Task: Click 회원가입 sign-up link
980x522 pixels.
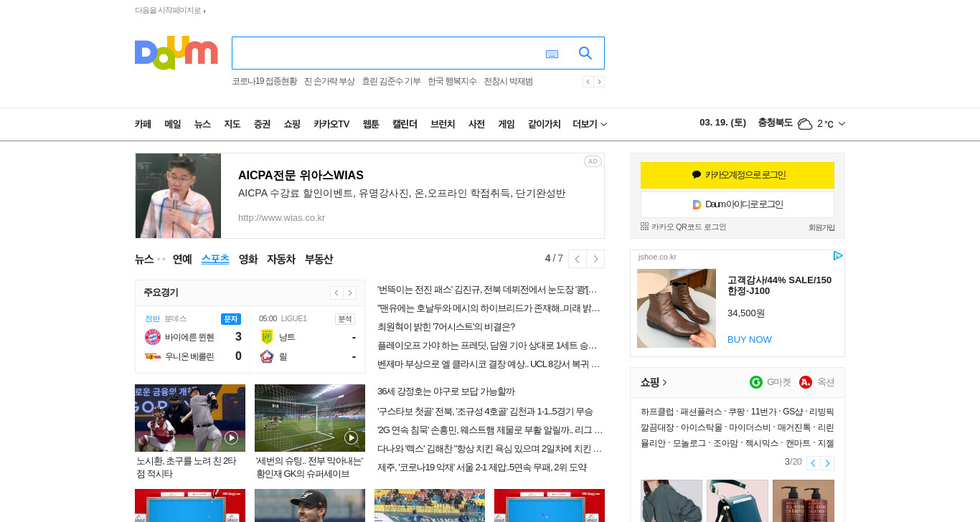Action: coord(821,227)
